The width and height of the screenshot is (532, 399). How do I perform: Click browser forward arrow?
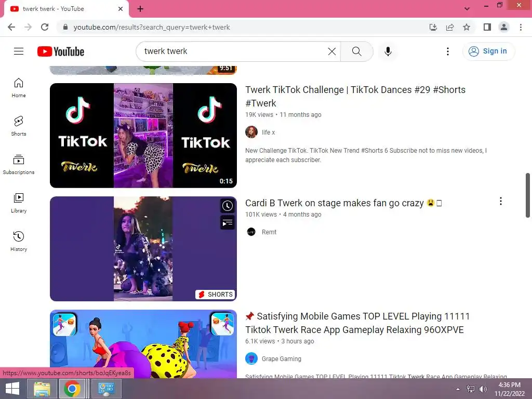pos(28,27)
